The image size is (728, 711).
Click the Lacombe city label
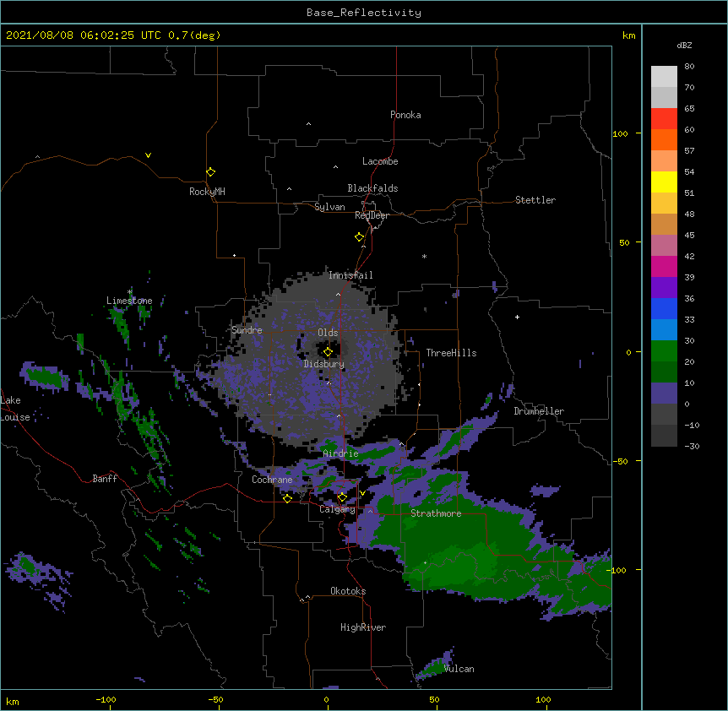pyautogui.click(x=380, y=161)
